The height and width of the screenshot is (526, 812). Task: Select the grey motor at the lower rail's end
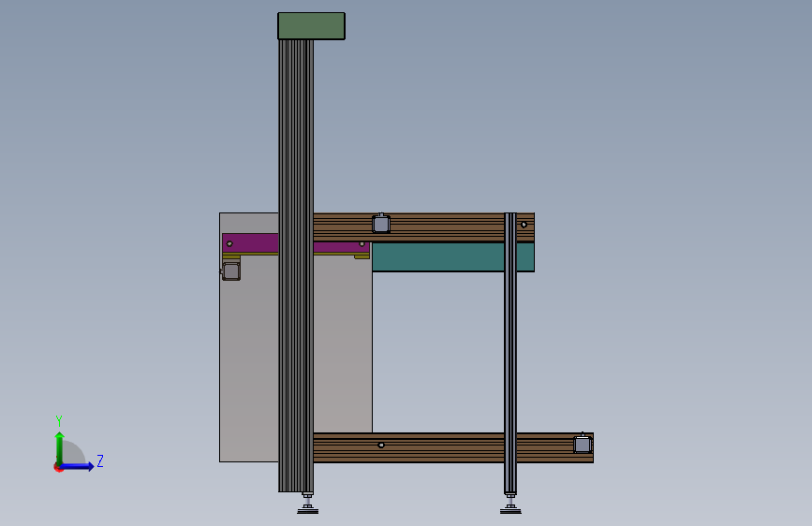click(583, 444)
